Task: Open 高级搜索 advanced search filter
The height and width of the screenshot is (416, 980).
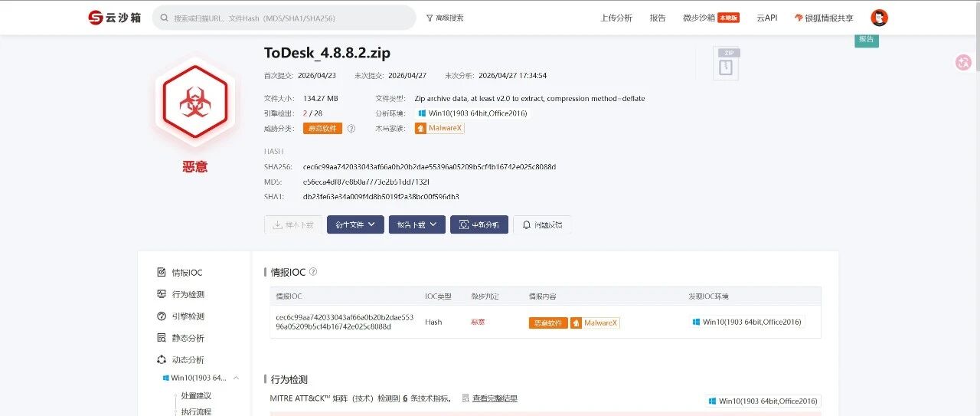Action: (445, 18)
